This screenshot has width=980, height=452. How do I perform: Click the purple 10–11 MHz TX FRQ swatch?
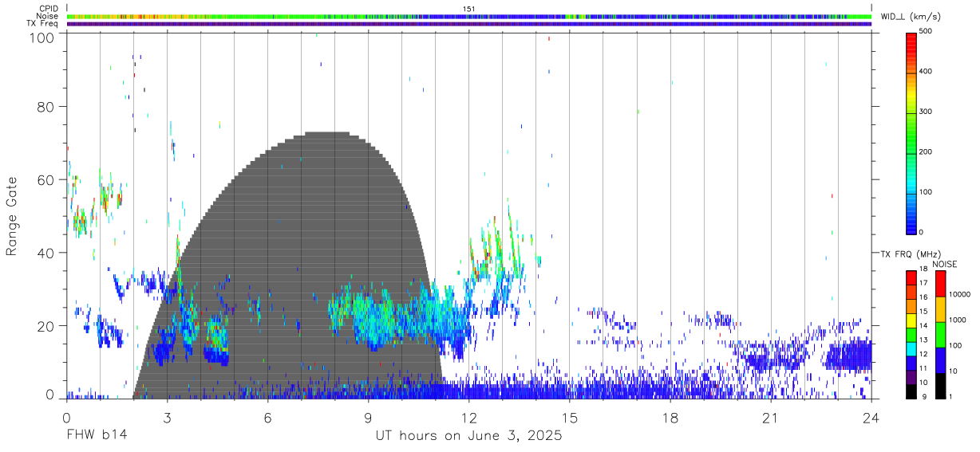click(911, 376)
